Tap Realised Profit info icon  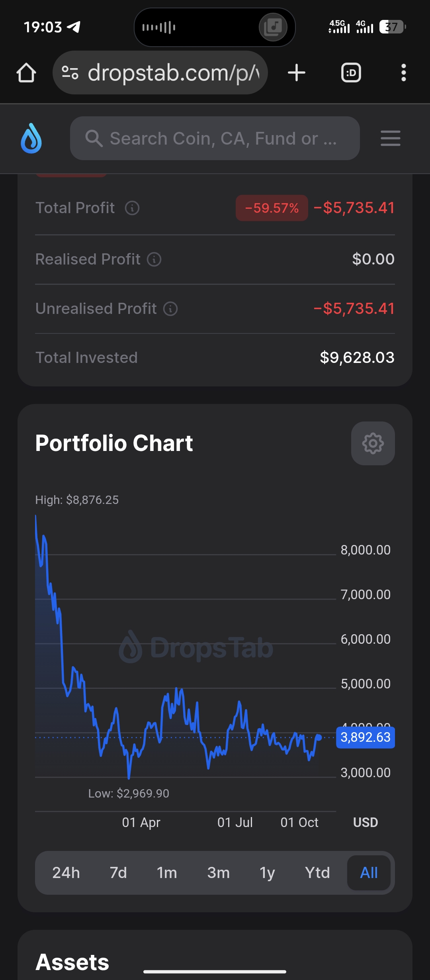pyautogui.click(x=154, y=259)
